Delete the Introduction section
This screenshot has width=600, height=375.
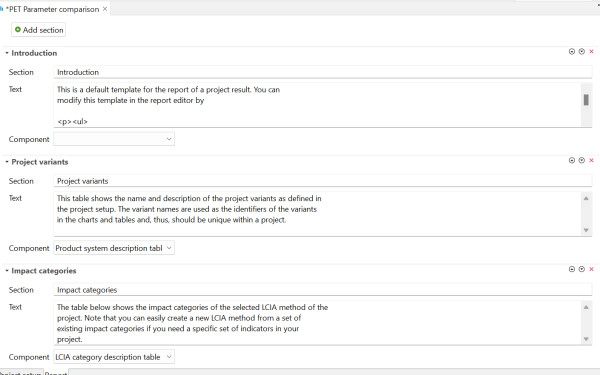click(591, 52)
